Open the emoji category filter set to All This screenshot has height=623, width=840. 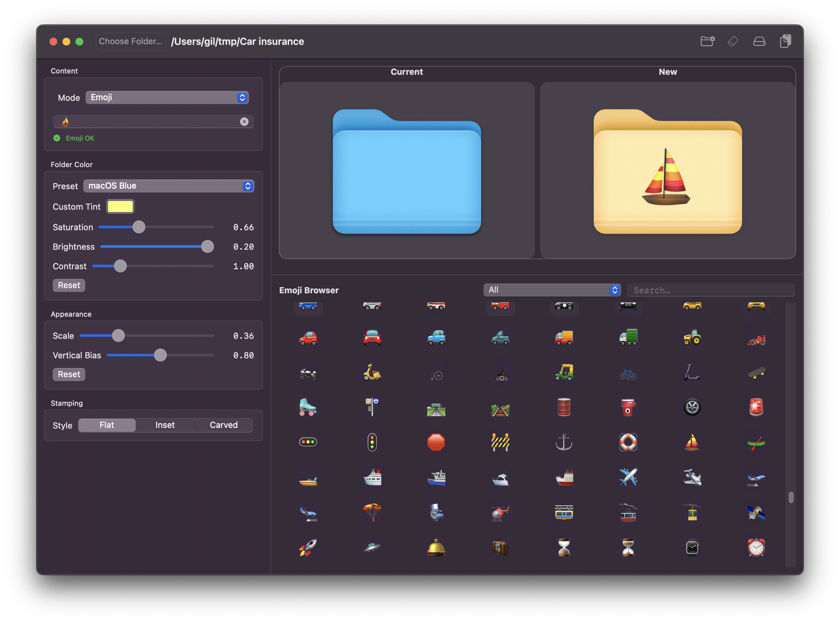pyautogui.click(x=552, y=290)
